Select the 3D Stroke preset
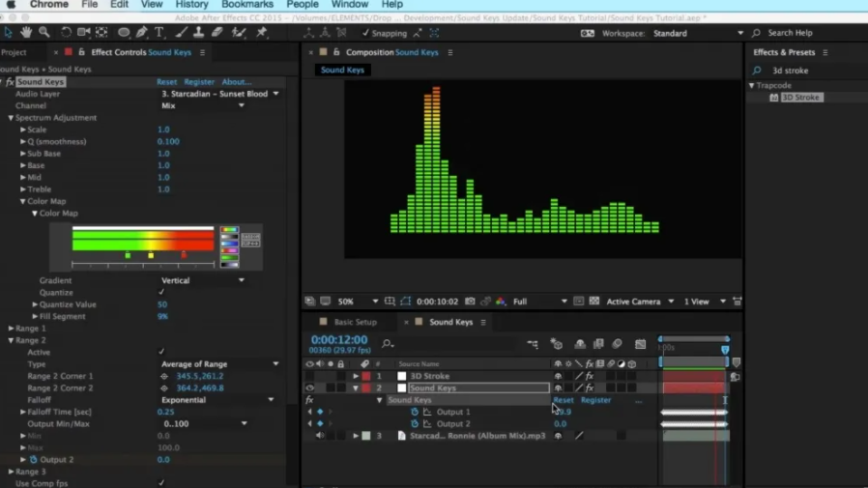This screenshot has height=488, width=868. pyautogui.click(x=800, y=98)
